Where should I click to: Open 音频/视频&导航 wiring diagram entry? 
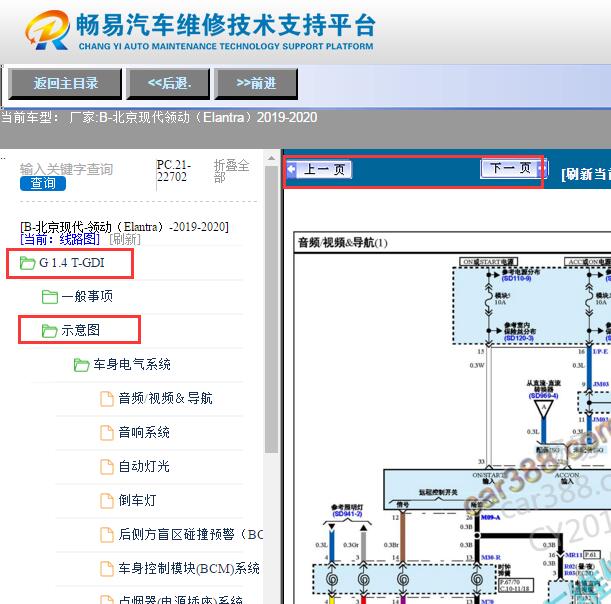tap(166, 398)
